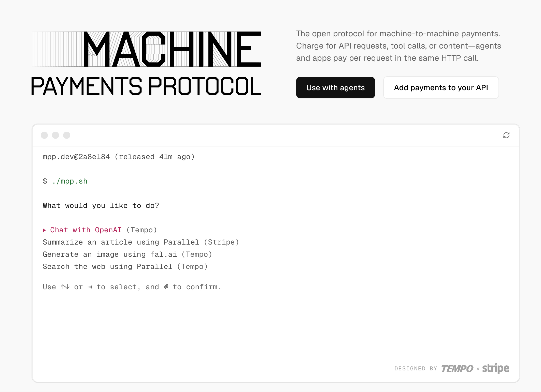
Task: Click Add payments to your API
Action: [441, 87]
